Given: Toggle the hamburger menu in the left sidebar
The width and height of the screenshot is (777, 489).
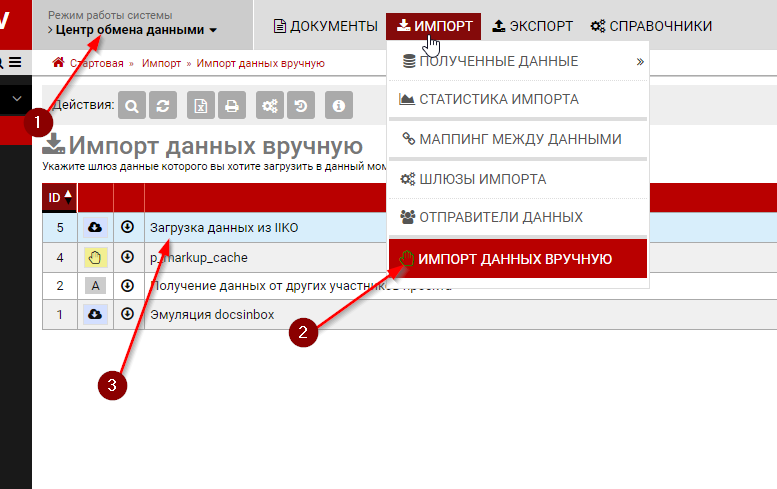Looking at the screenshot, I should pos(14,62).
